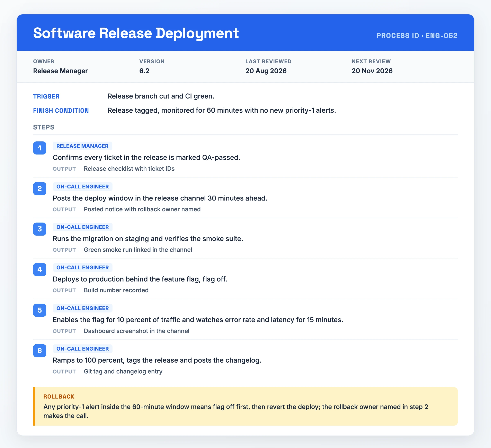Click the 'PROCESS ID · ENG-052' label
Viewport: 491px width, 448px height.
click(417, 36)
